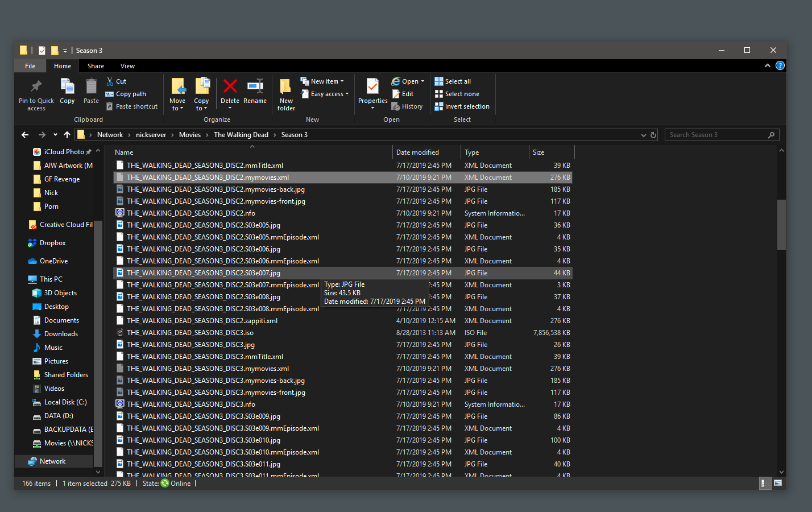Select THE_WALKING_DEAD_SEASON3_DISC3.iso file
This screenshot has height=512, width=812.
[x=343, y=333]
